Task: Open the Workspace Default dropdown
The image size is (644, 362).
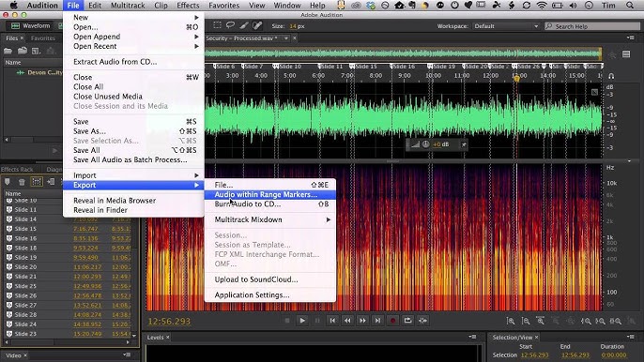Action: [506, 26]
